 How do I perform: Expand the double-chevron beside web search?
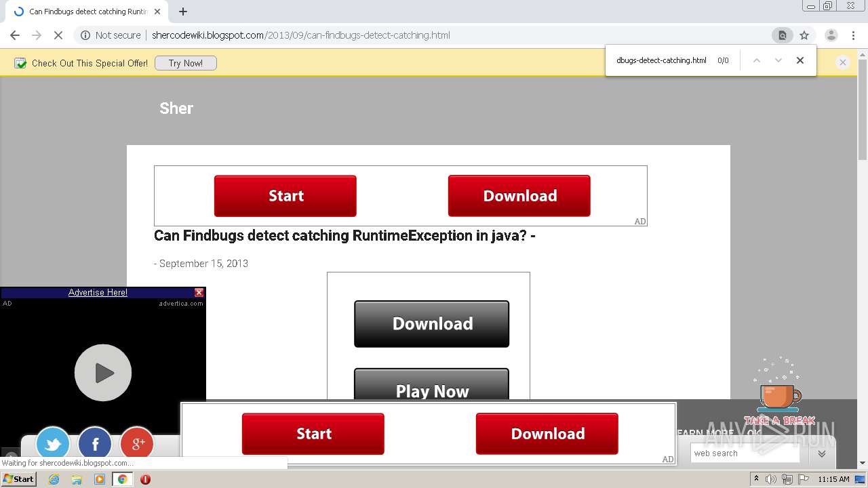coord(822,453)
